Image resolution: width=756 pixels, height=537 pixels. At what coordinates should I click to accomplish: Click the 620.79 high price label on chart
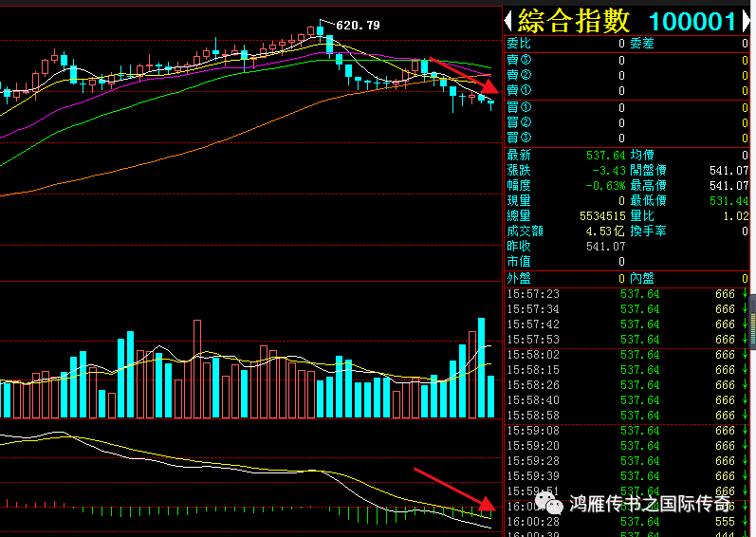358,25
